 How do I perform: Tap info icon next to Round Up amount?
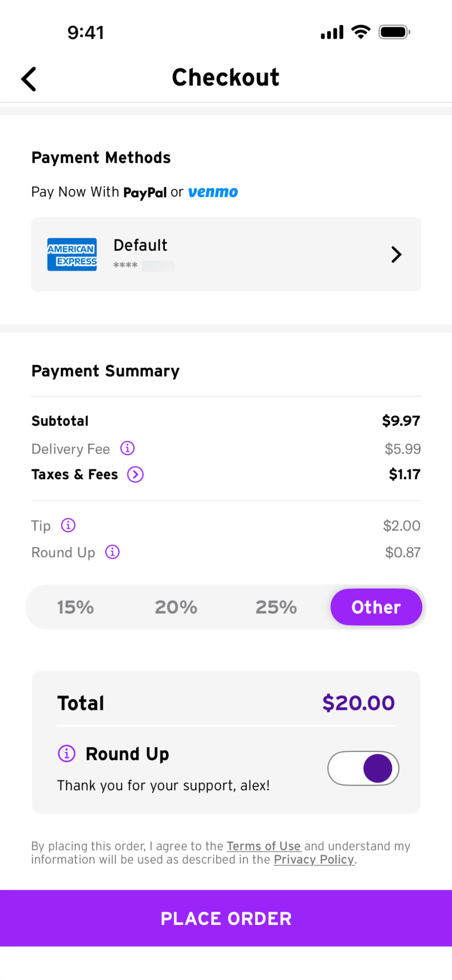pyautogui.click(x=113, y=552)
